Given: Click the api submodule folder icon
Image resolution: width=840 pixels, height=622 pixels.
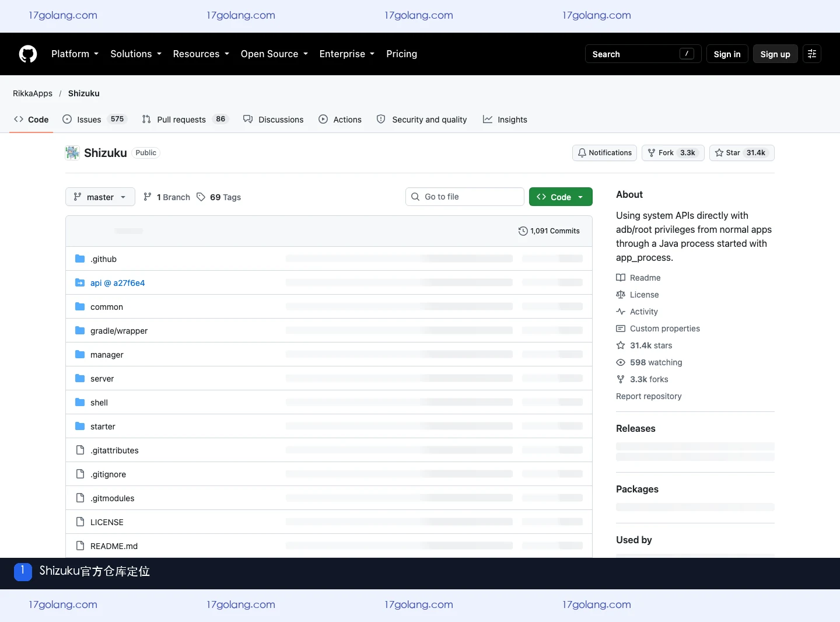Looking at the screenshot, I should (x=80, y=283).
